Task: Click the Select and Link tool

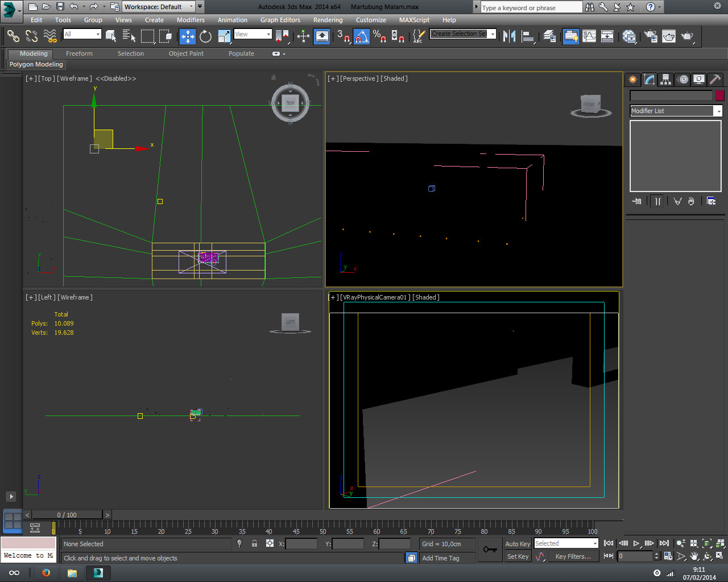Action: coord(13,36)
